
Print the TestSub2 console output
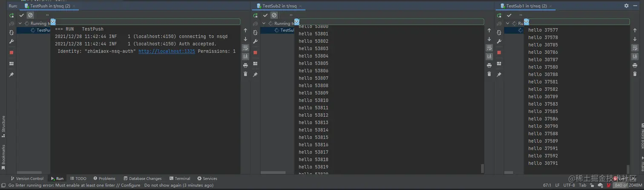coord(489,65)
